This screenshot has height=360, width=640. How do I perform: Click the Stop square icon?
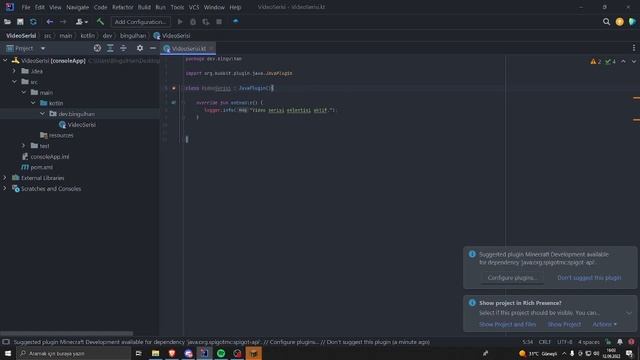219,22
